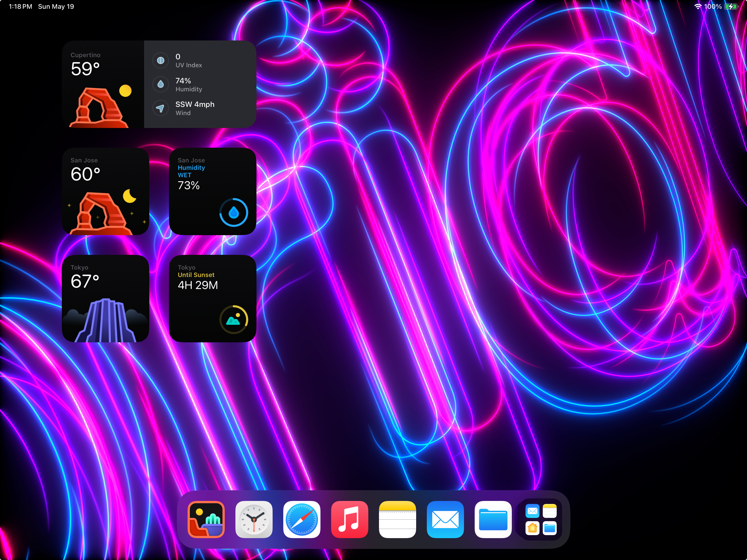Open the Files app in the dock
747x560 pixels.
tap(493, 519)
